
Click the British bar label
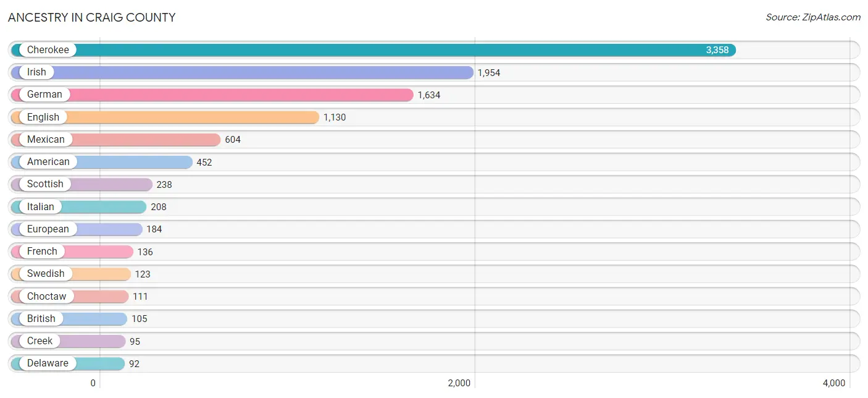41,318
